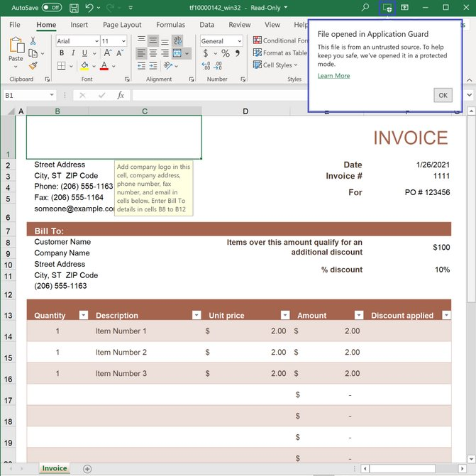
Task: Click the Insert Function fx icon
Action: (121, 95)
